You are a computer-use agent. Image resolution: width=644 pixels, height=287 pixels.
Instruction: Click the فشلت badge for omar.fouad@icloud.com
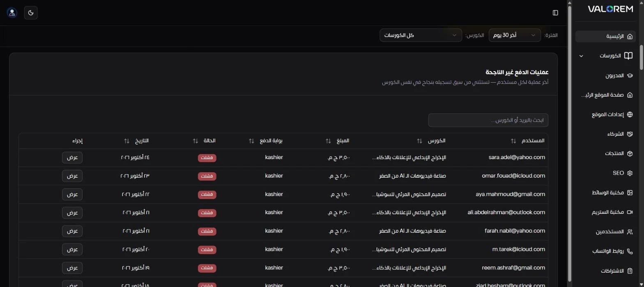[x=207, y=176]
